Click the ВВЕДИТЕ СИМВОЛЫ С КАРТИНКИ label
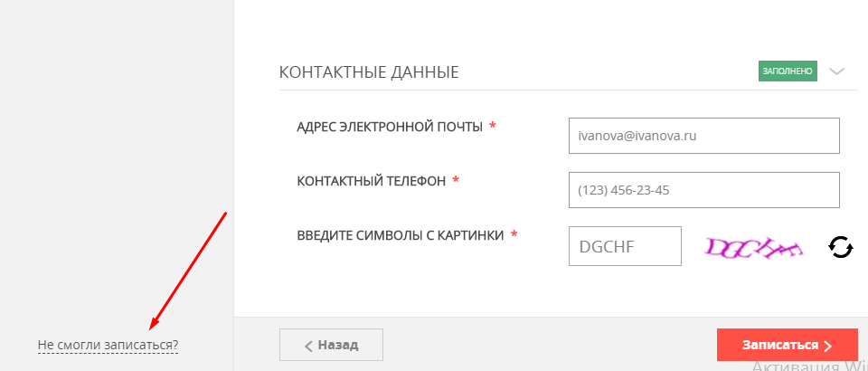Image resolution: width=868 pixels, height=371 pixels. pyautogui.click(x=401, y=235)
